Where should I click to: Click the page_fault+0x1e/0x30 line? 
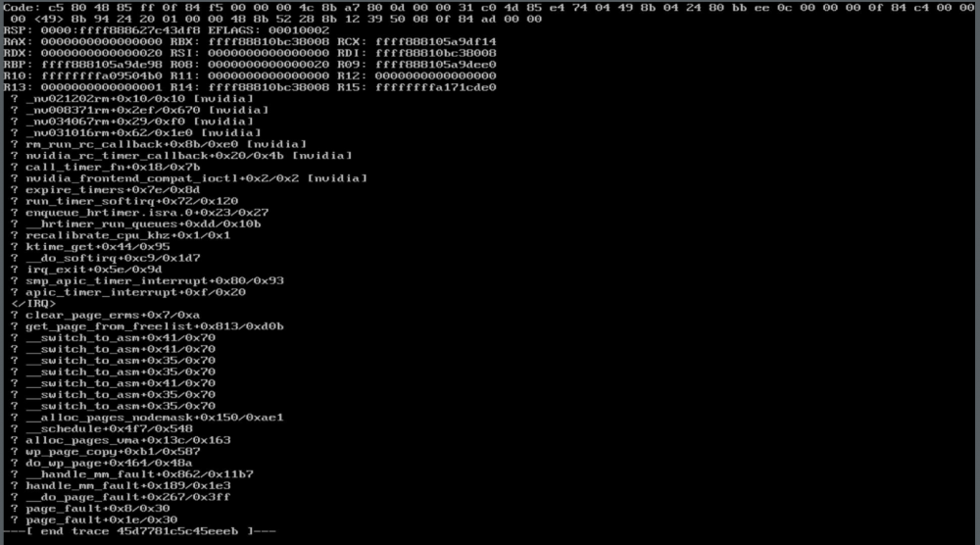(x=94, y=520)
